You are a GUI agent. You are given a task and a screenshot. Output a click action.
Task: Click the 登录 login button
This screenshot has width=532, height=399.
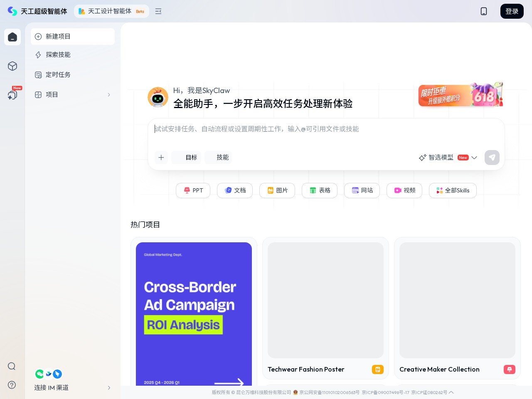[512, 11]
